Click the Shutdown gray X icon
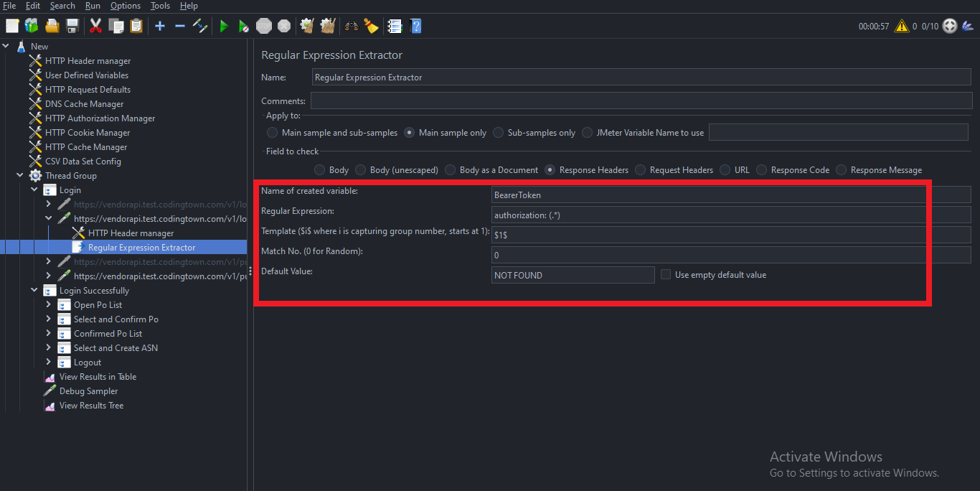This screenshot has width=980, height=491. coord(284,26)
